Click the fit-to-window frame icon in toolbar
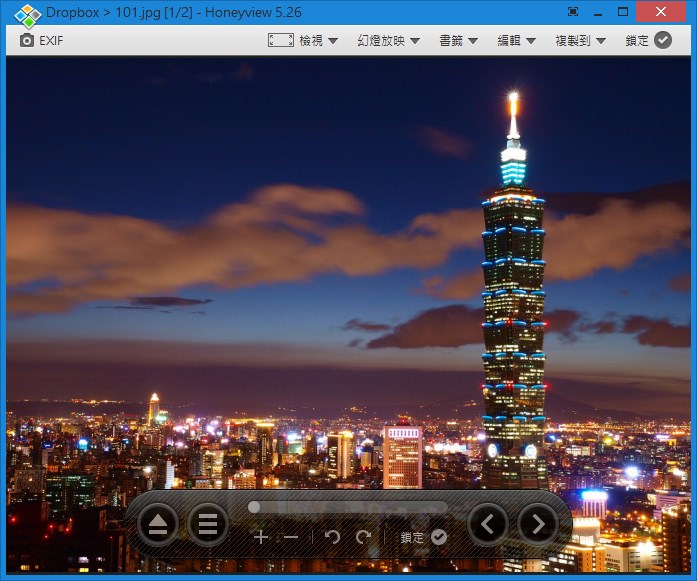This screenshot has height=581, width=697. 280,40
